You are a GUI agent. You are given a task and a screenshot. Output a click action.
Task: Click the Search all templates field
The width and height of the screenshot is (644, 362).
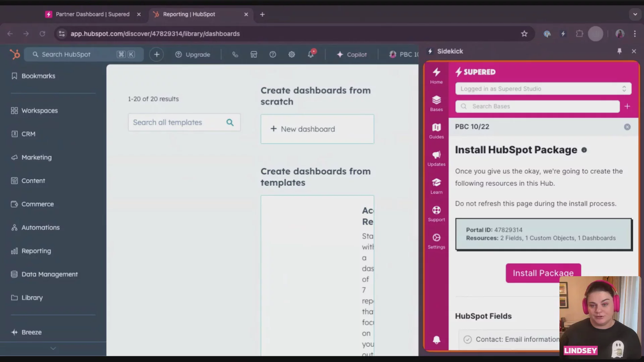(184, 122)
